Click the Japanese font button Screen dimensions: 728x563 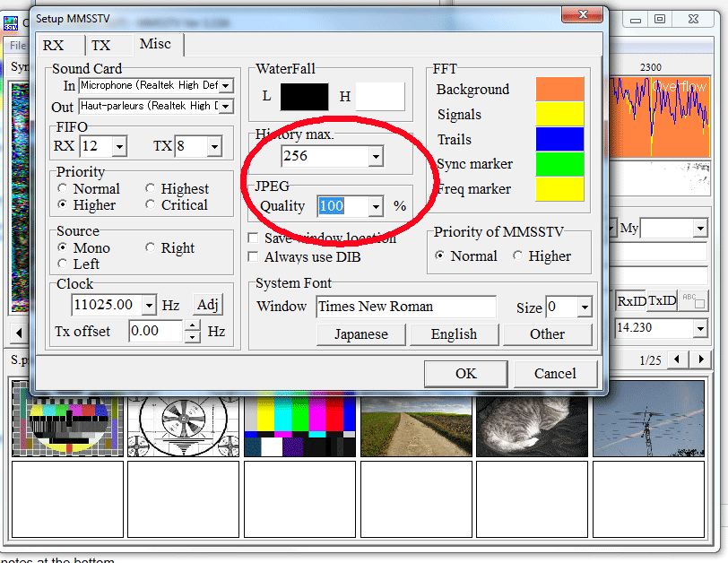click(361, 334)
